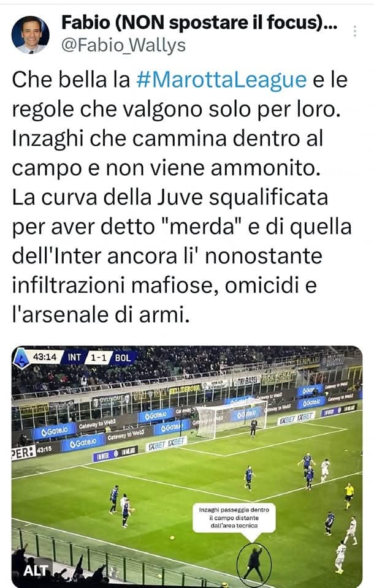Open the tweet by clicking its text body

tap(181, 197)
